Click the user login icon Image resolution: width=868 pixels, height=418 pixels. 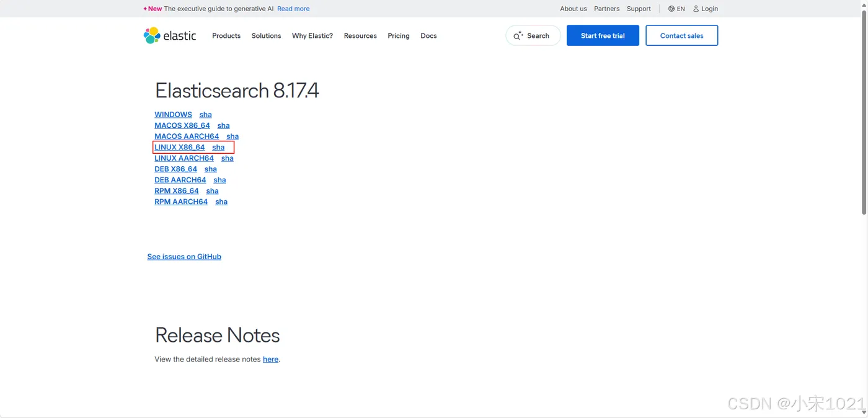coord(696,9)
